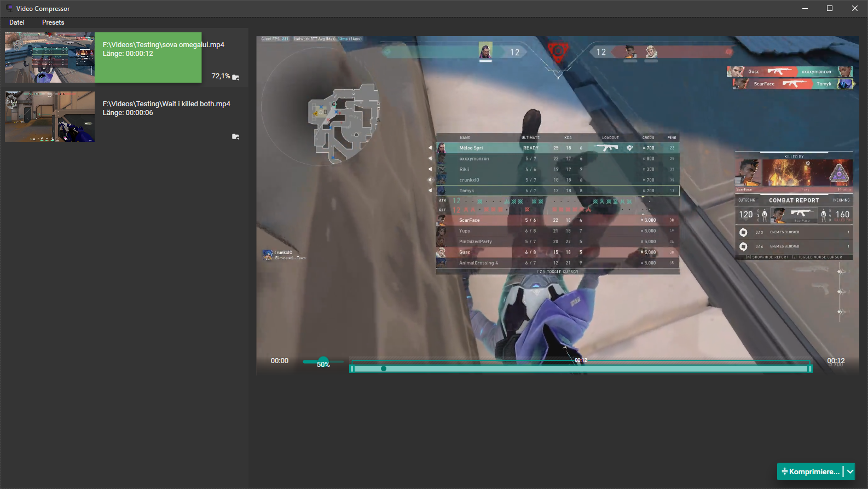Open output folder for sova omegalul.mp4
Screen dimensions: 868x489
coord(236,77)
